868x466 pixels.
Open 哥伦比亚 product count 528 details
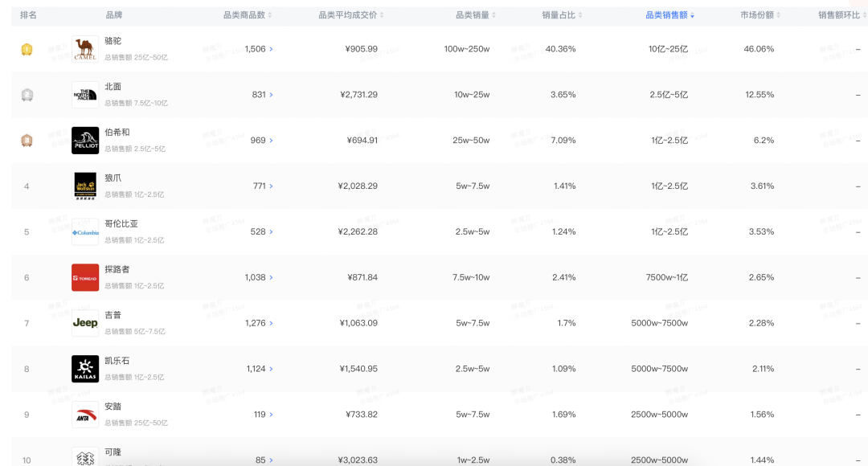click(x=262, y=232)
